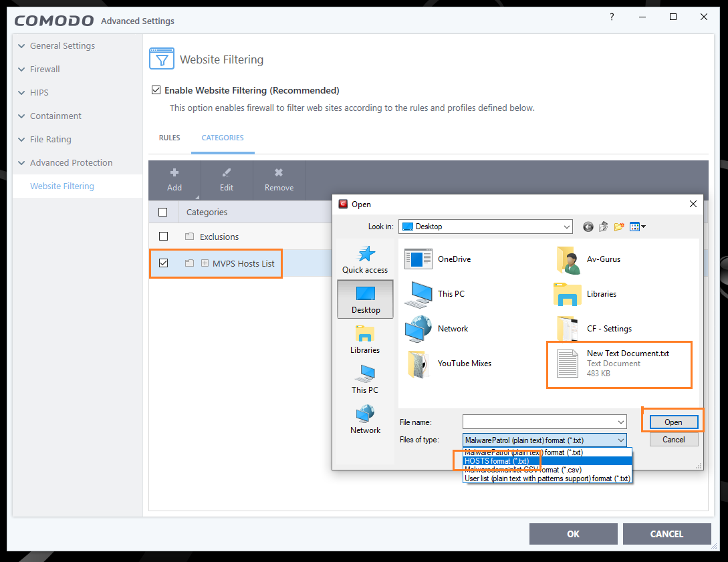Image resolution: width=728 pixels, height=562 pixels.
Task: Open the Look in Desktop dropdown
Action: coord(485,227)
